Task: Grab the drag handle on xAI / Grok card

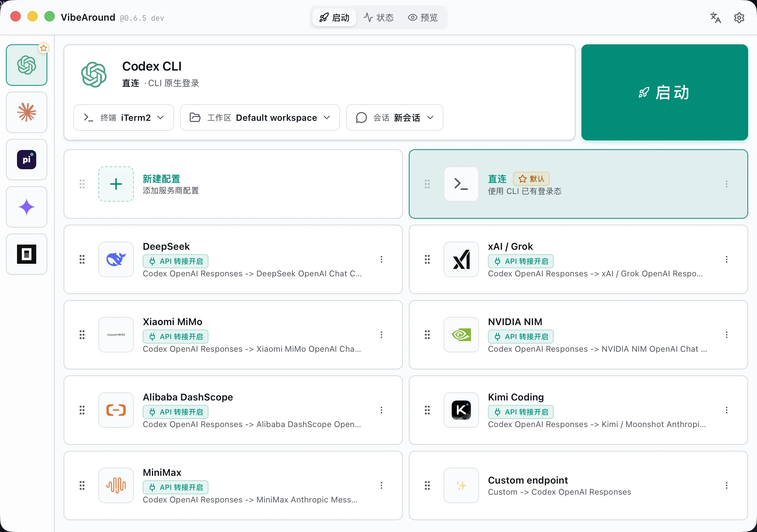Action: (427, 259)
